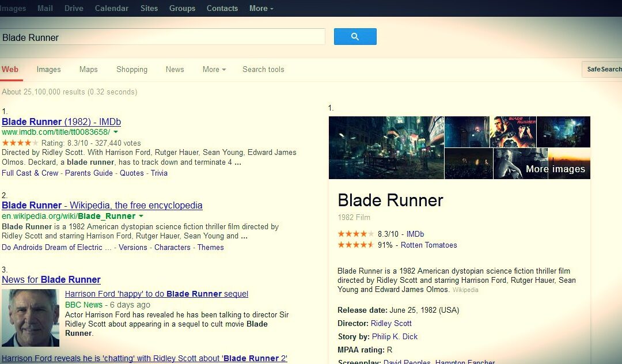Open Search tools
This screenshot has width=622, height=364.
tap(263, 69)
